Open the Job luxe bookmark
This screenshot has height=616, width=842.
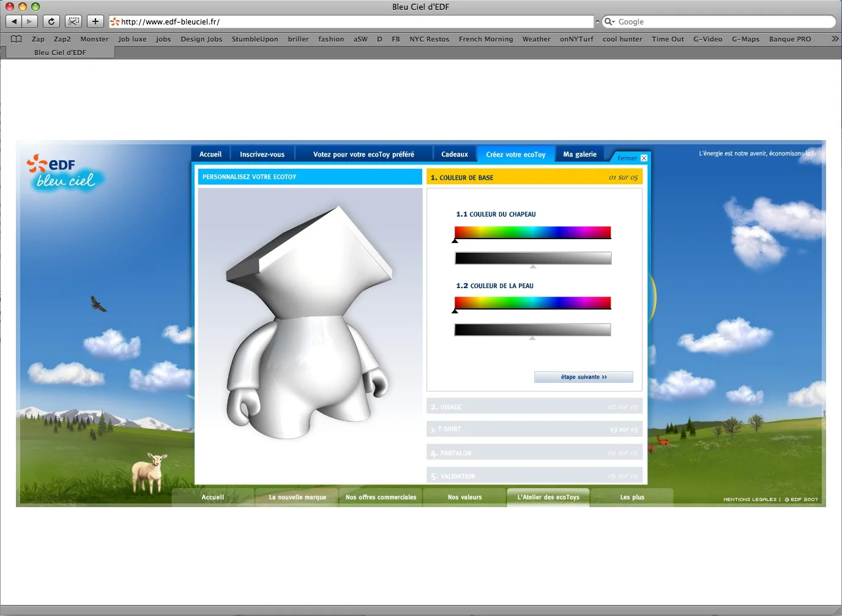tap(132, 39)
